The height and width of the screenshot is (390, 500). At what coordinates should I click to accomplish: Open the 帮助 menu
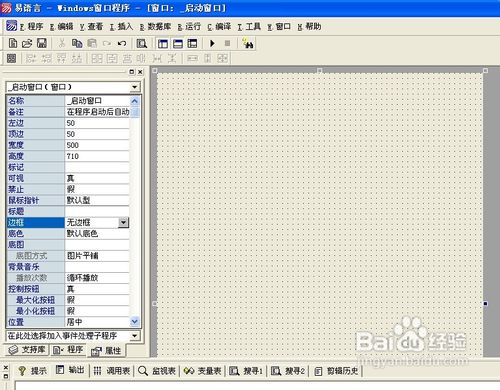click(x=309, y=26)
